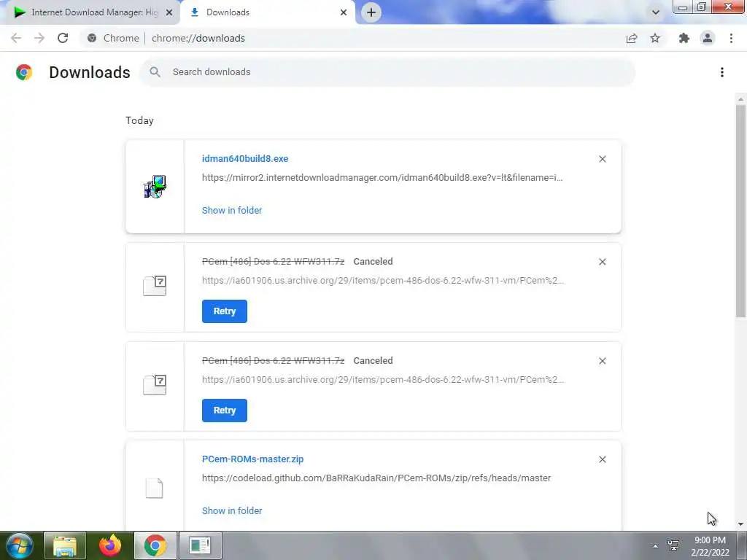Close the Downloads tab
Screen dimensions: 747x560
click(344, 12)
